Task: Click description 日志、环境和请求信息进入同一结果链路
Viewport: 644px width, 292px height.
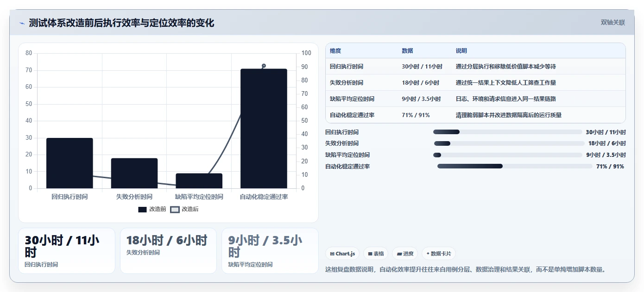Action: [x=506, y=99]
